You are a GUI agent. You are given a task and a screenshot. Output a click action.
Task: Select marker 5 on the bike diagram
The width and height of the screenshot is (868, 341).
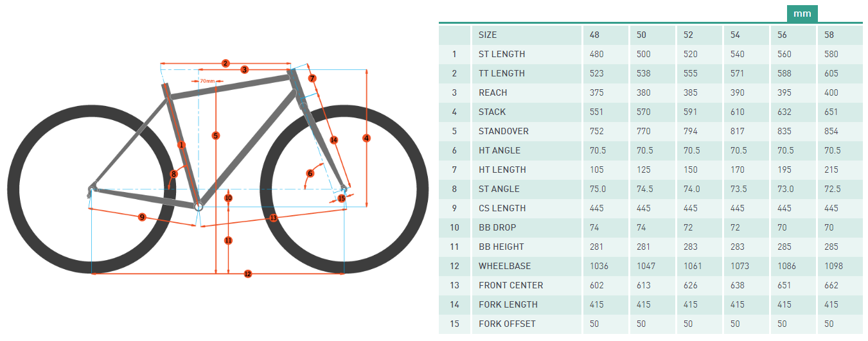click(x=215, y=136)
